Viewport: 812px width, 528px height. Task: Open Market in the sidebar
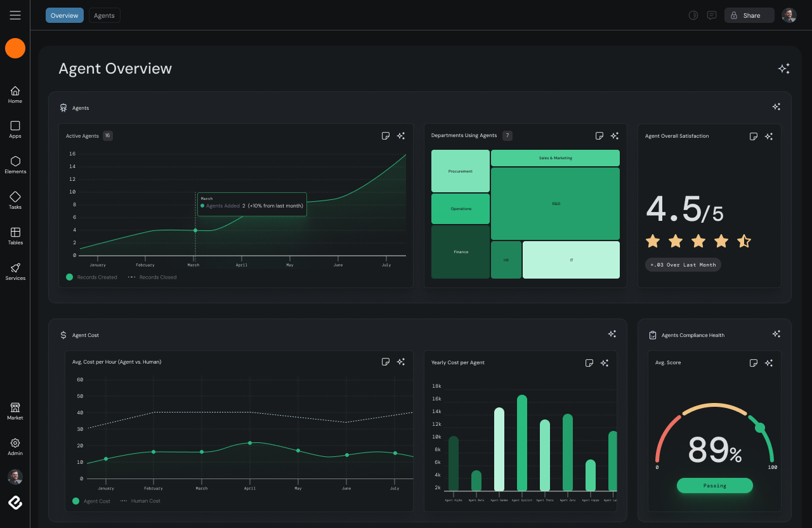tap(15, 411)
